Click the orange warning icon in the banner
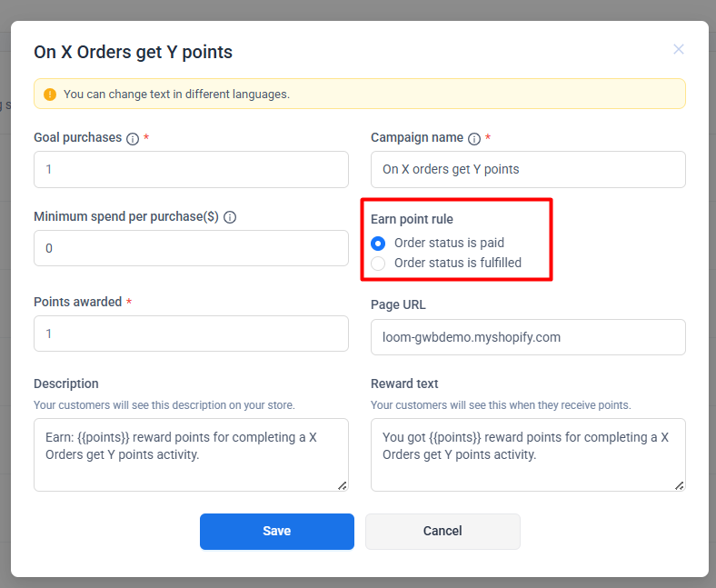Screen dimensions: 716x588 (x=50, y=95)
